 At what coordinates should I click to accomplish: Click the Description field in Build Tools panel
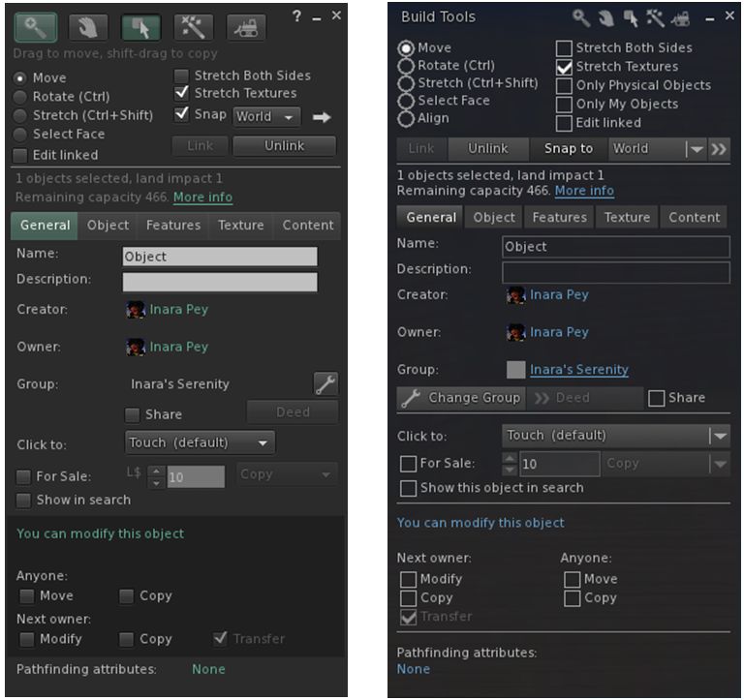click(616, 272)
